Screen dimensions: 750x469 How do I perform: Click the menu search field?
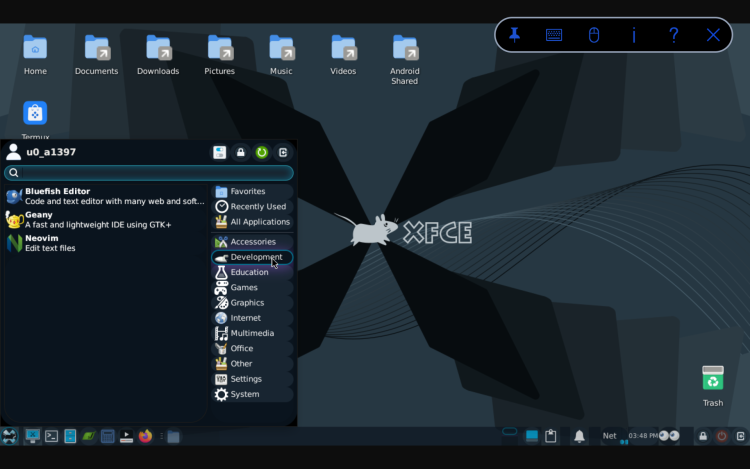[x=149, y=173]
